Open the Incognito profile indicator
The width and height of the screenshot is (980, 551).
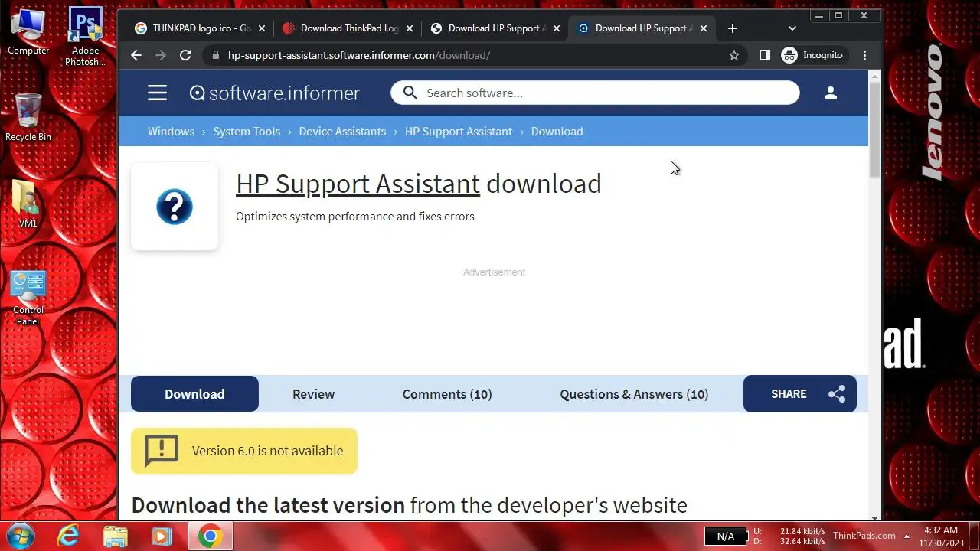coord(812,55)
